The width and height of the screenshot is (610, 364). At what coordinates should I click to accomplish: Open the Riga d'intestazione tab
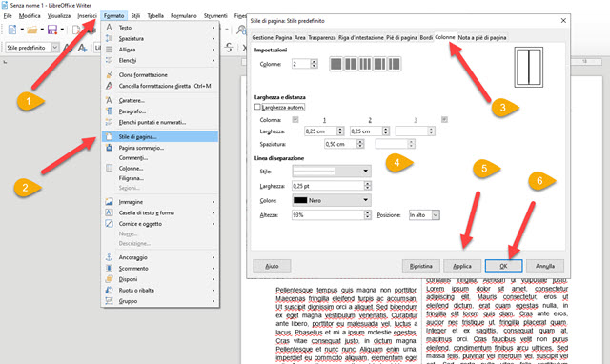point(360,38)
